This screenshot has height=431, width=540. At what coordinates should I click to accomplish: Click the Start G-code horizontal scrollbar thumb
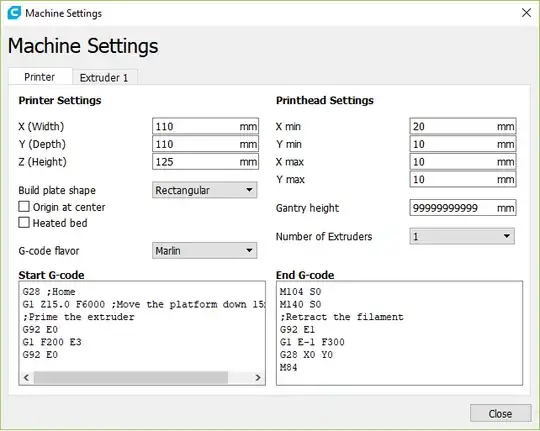pos(131,378)
